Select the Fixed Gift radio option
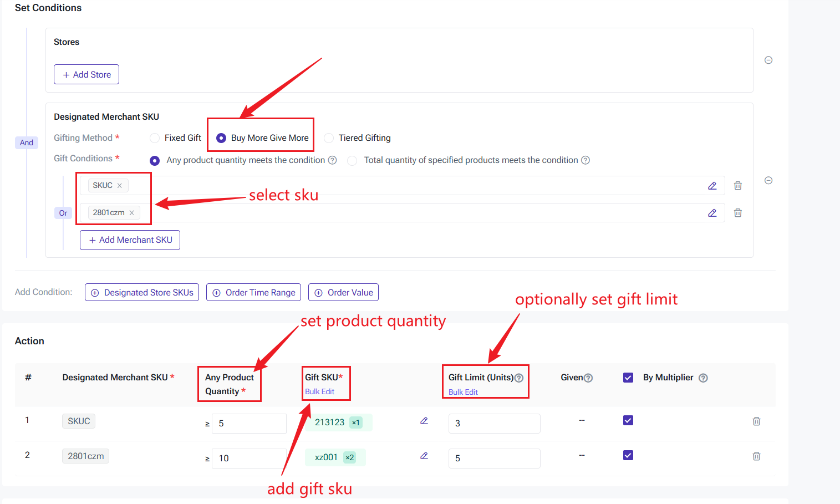 (x=155, y=138)
